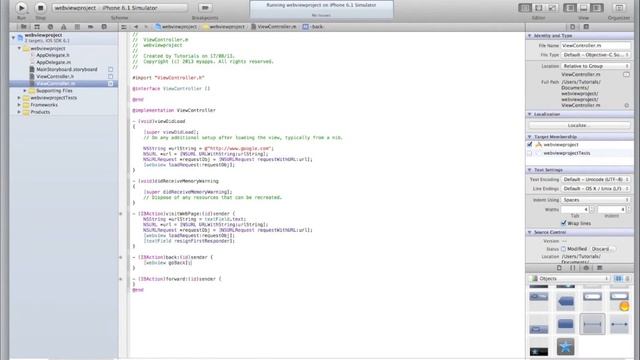Select the Version editor button
640x360 pixels.
point(552,8)
